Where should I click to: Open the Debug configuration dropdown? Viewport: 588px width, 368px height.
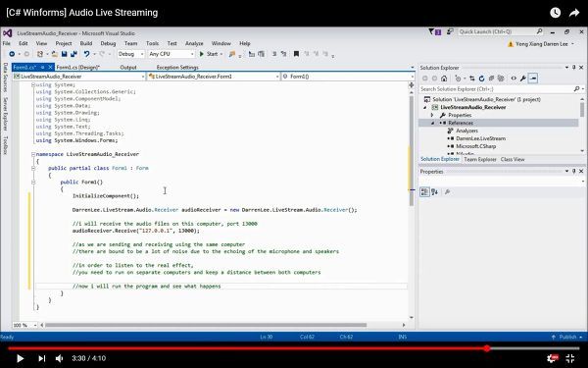(x=130, y=54)
